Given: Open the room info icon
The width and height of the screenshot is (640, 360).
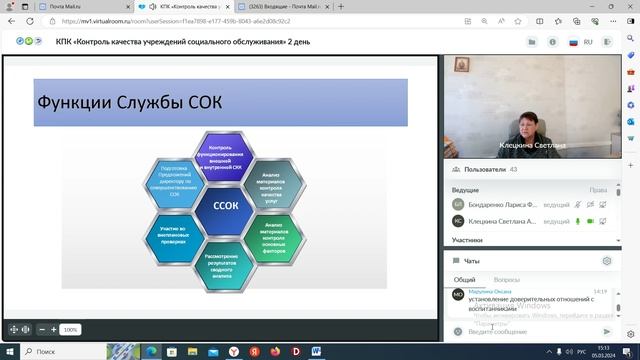Looking at the screenshot, I should [x=552, y=42].
